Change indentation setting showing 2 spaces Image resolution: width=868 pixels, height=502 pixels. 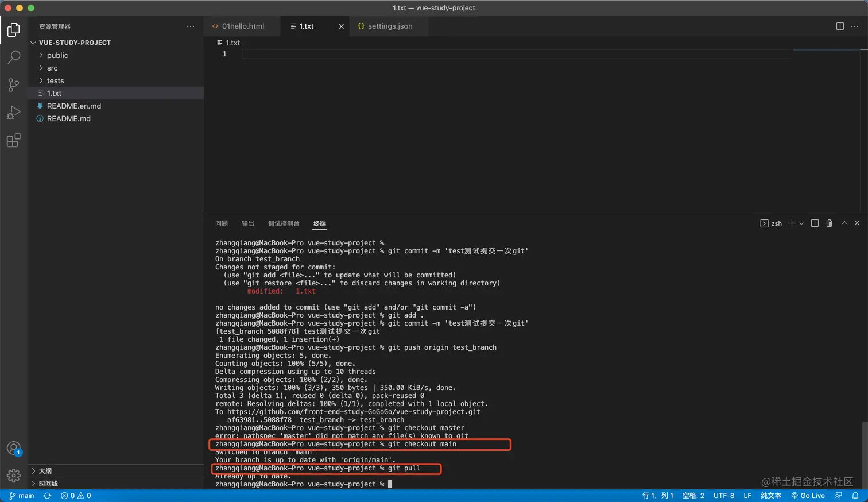coord(693,496)
